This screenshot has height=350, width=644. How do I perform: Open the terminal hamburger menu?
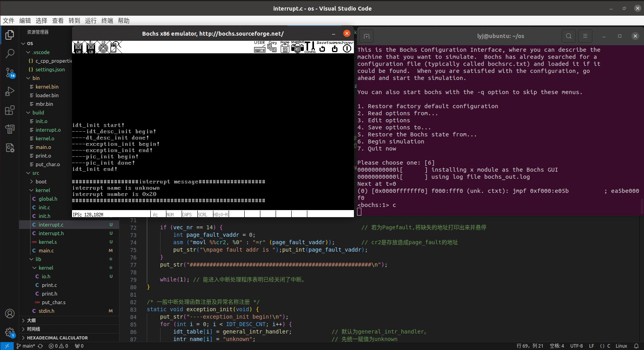click(585, 36)
